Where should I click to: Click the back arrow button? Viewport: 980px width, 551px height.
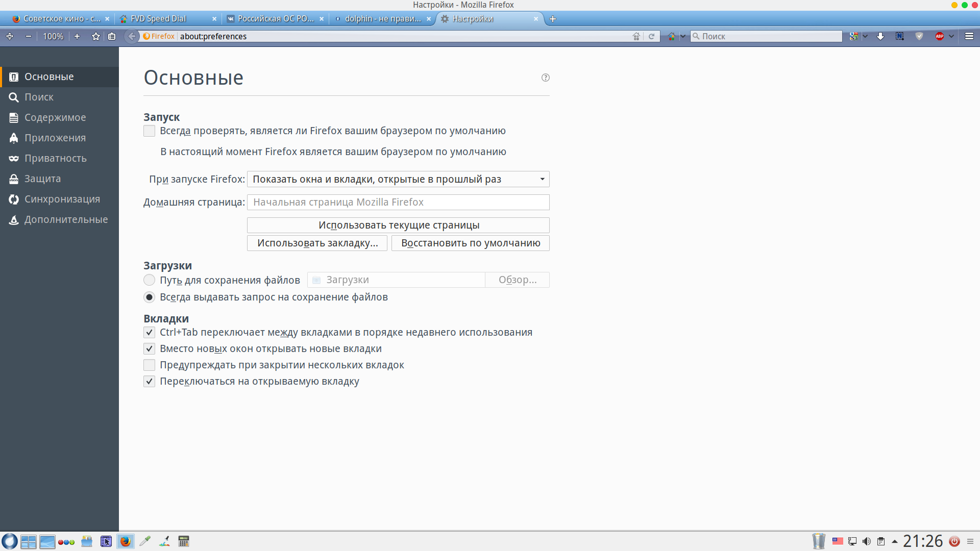click(132, 36)
